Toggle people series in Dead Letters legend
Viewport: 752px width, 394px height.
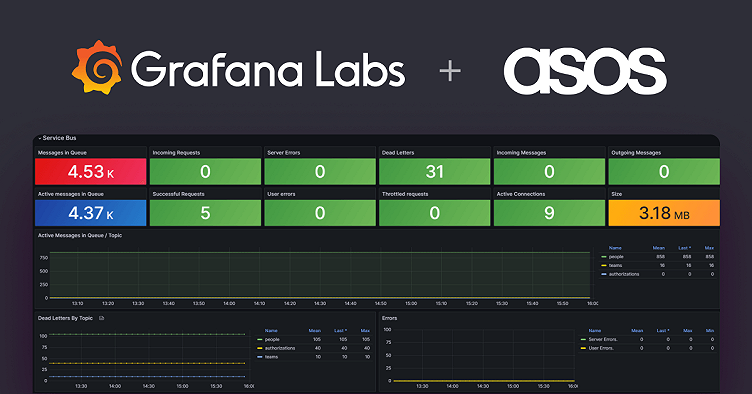tap(272, 339)
